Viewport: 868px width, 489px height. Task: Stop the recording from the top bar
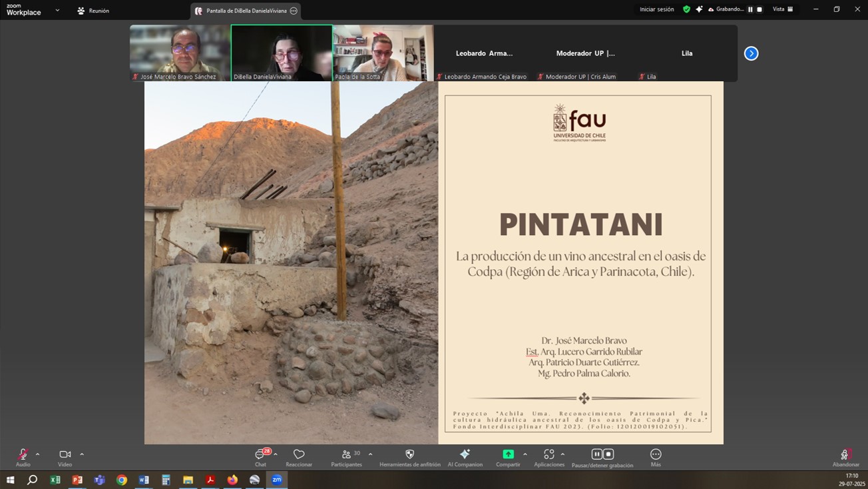click(759, 9)
